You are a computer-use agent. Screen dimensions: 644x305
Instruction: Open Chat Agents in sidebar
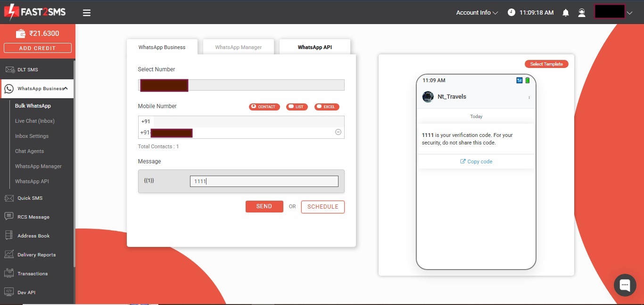(x=29, y=151)
